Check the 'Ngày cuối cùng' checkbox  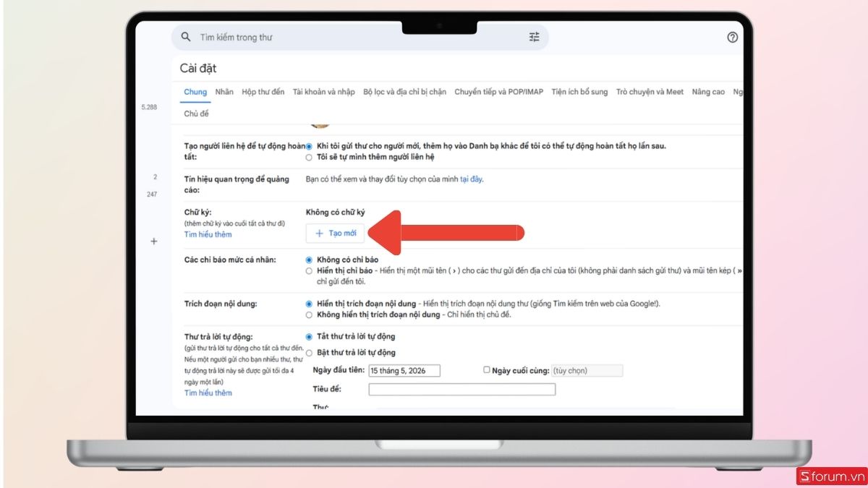tap(487, 369)
